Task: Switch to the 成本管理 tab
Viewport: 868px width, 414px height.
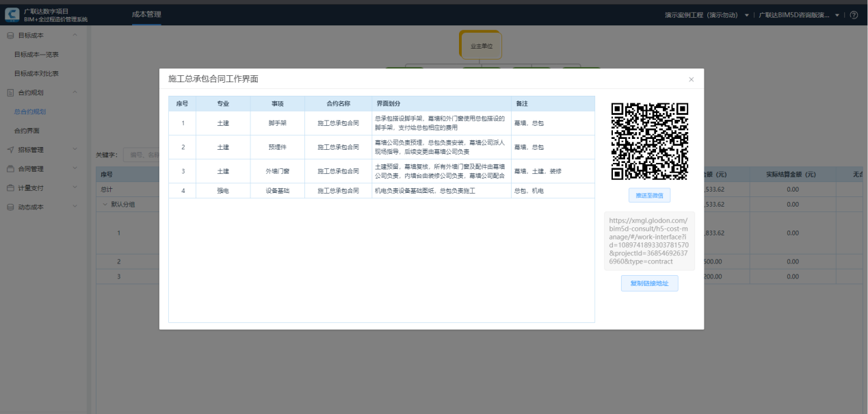Action: pos(146,14)
